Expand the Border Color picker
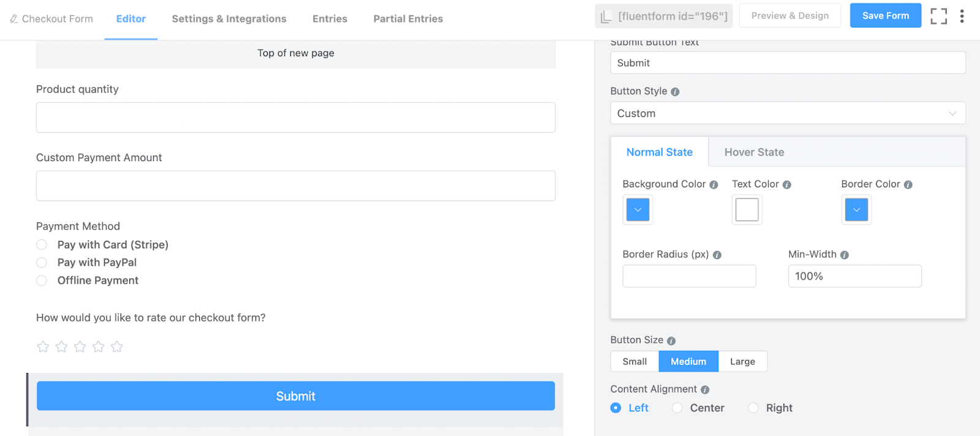This screenshot has width=980, height=436. [856, 210]
